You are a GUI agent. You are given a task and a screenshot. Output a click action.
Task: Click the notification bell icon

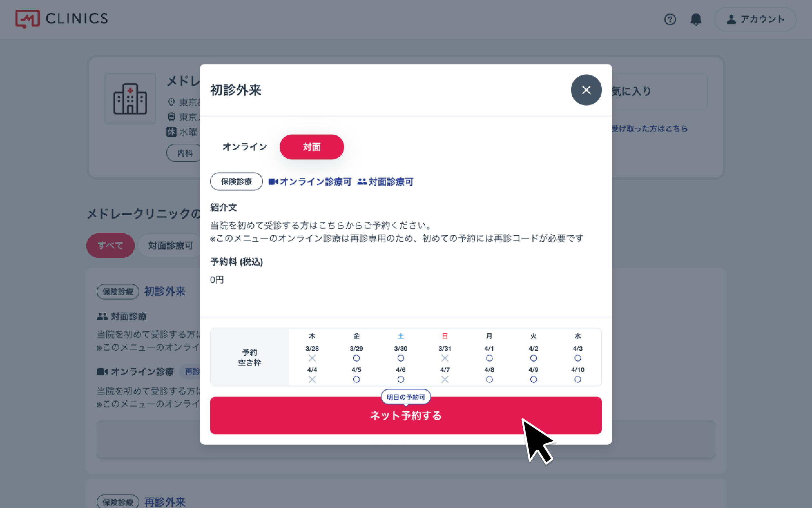click(x=696, y=19)
